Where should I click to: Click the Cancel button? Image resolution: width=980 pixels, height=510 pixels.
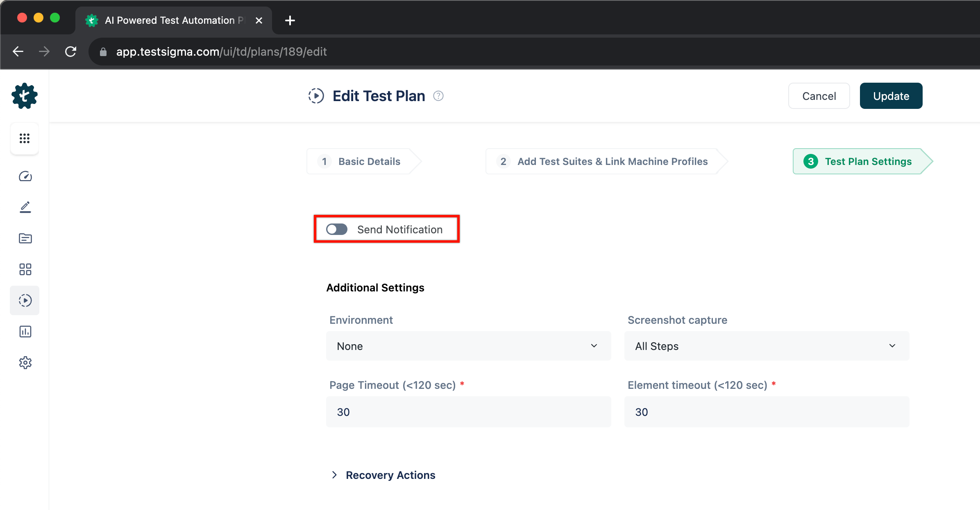[819, 96]
